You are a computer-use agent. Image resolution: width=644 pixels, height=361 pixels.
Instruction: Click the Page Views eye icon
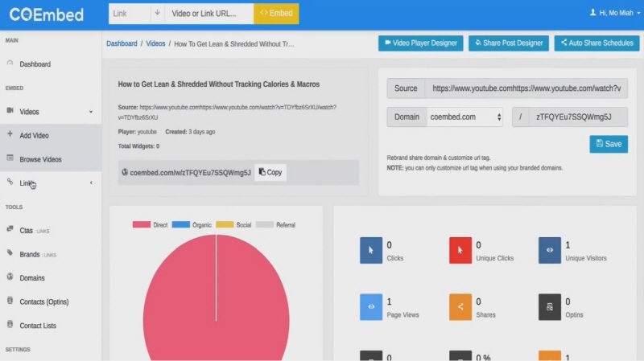pos(371,307)
